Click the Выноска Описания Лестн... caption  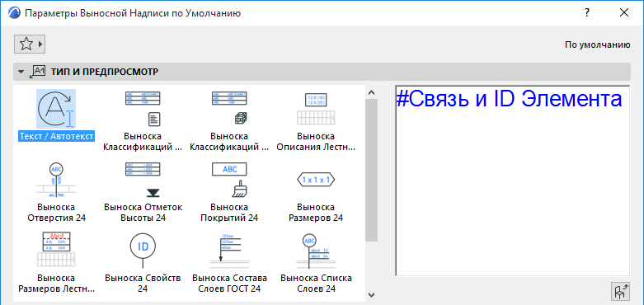pyautogui.click(x=316, y=141)
